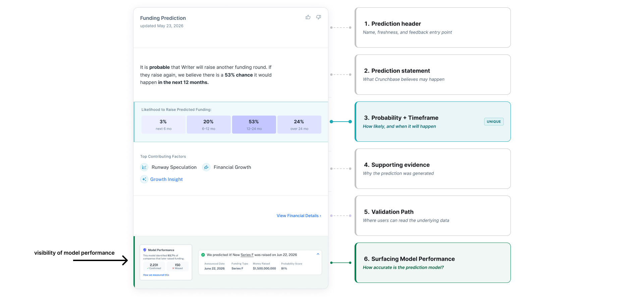
Task: Click '3. Probability + Timeframe' card title
Action: tap(401, 118)
